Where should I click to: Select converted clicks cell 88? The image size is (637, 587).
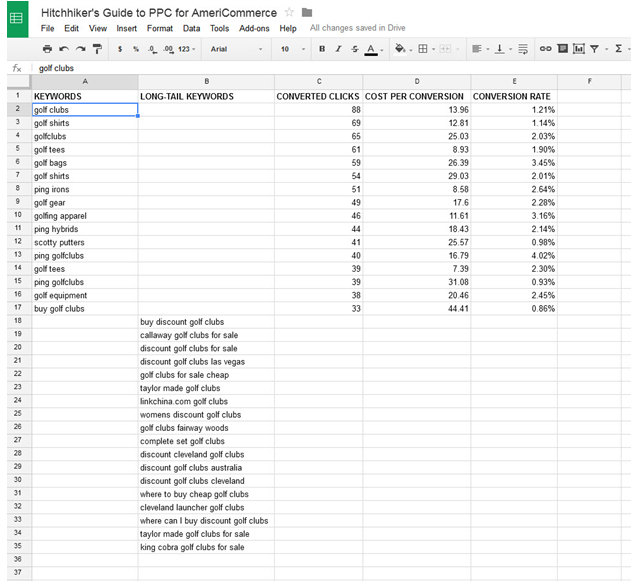point(319,110)
